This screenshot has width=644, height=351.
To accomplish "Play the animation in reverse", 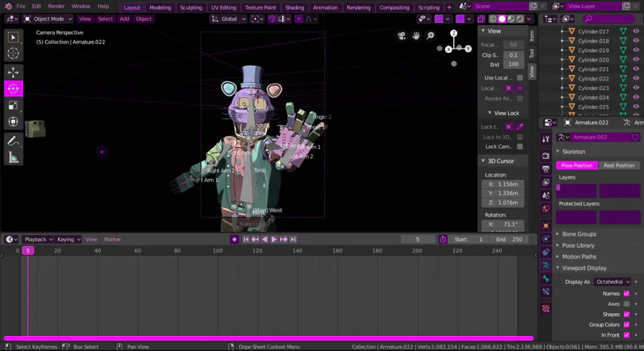I will pos(265,239).
